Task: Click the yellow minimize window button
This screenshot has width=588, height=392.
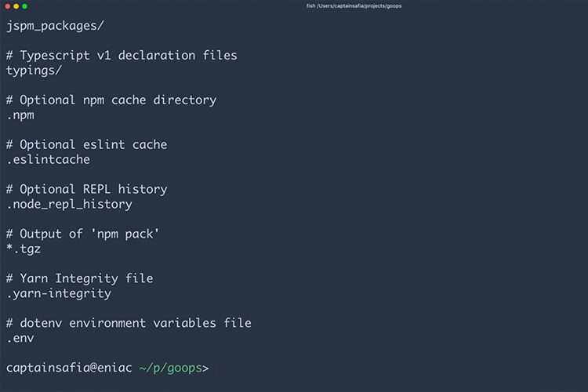Action: click(16, 6)
